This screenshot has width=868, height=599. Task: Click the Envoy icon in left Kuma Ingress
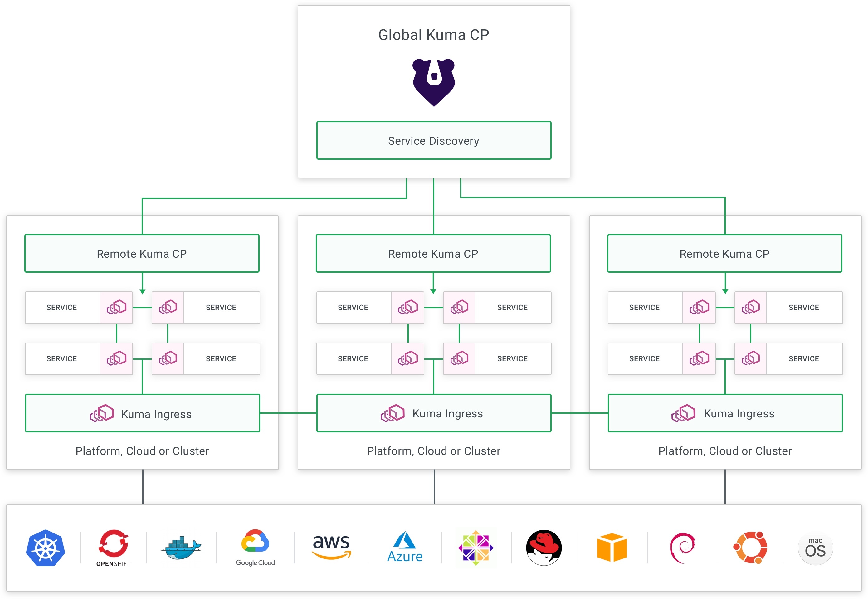coord(102,413)
